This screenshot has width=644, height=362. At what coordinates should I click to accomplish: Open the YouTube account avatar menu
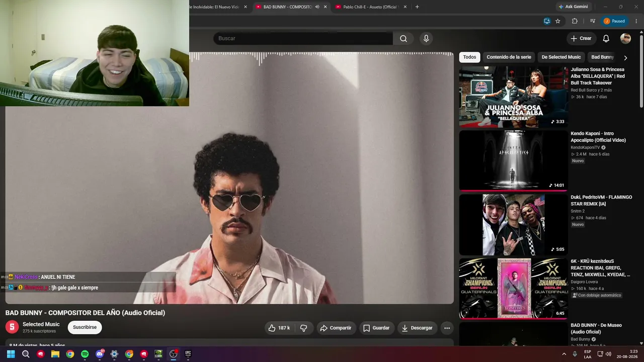click(x=625, y=39)
